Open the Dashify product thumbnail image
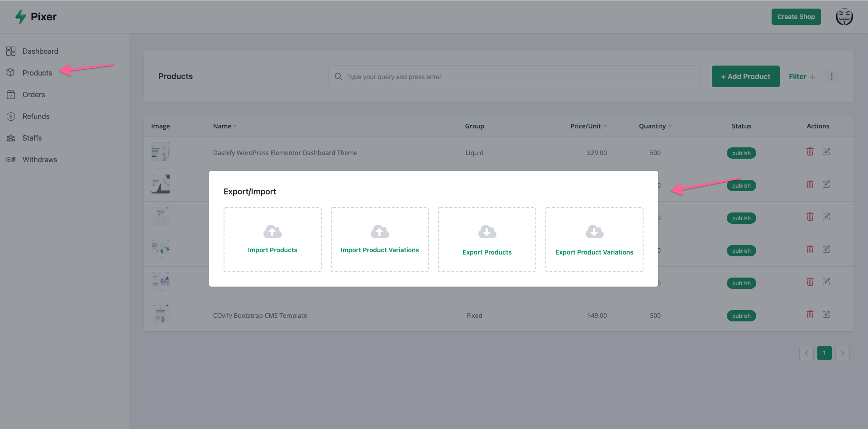The image size is (868, 429). (161, 152)
